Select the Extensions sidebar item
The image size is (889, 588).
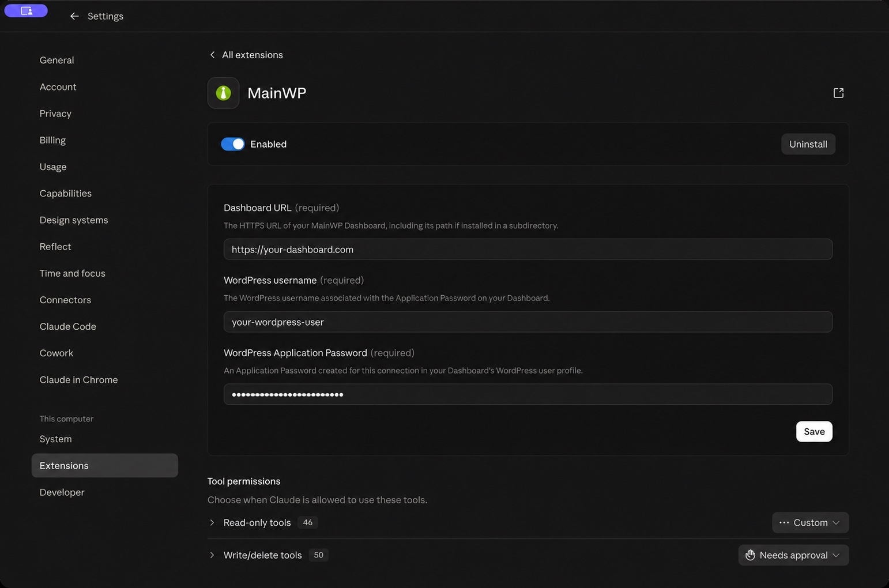pos(105,465)
